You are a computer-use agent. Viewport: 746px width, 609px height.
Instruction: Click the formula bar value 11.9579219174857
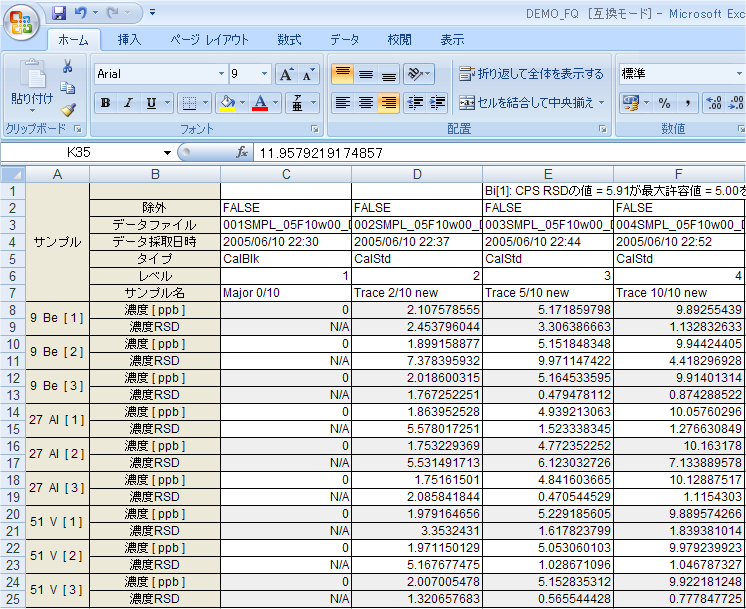321,153
